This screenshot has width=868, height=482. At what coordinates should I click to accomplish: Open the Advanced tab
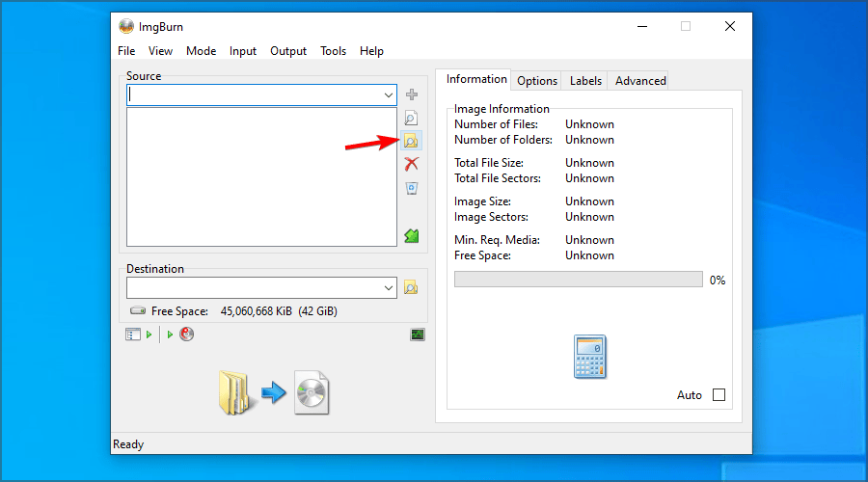(640, 81)
